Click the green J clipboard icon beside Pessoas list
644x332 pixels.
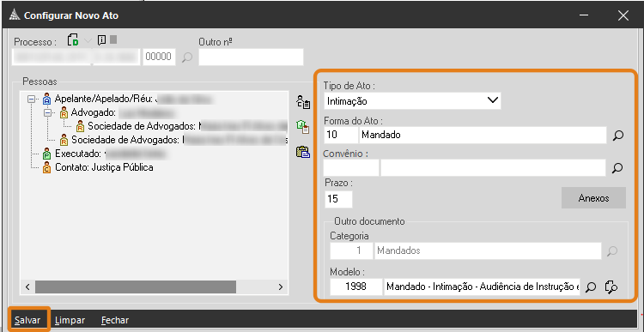[x=303, y=127]
